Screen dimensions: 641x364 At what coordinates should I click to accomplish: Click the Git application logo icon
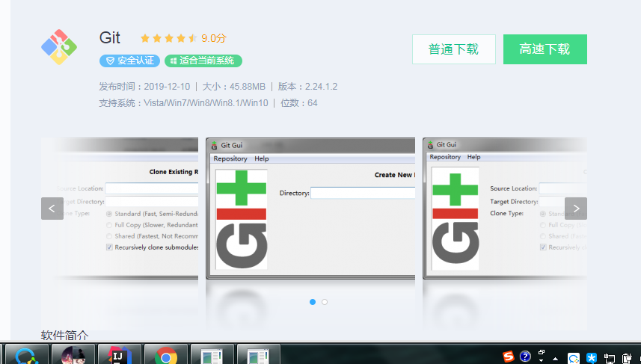pyautogui.click(x=59, y=47)
